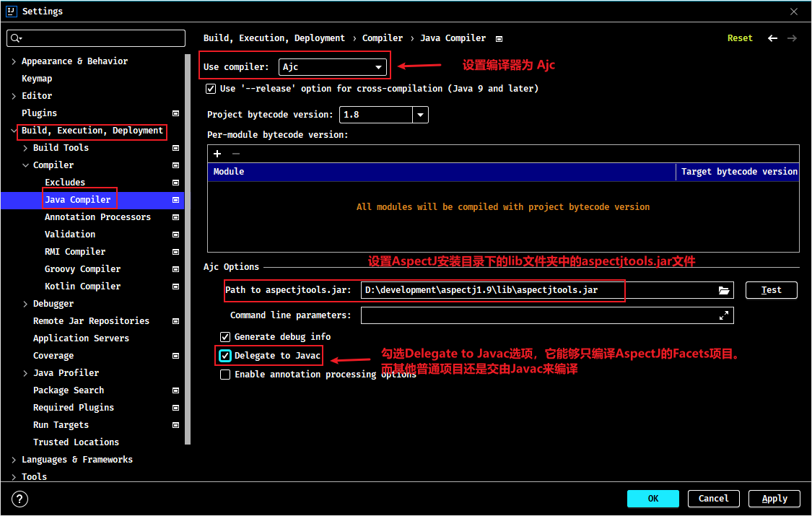Expand the command line parameters field icon
Screen dimensions: 812x516
point(723,315)
